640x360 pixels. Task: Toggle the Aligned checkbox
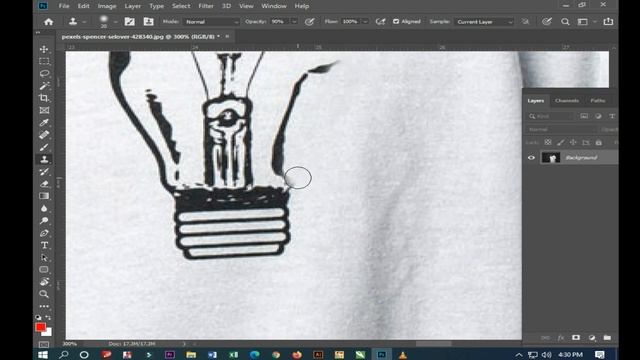[396, 22]
